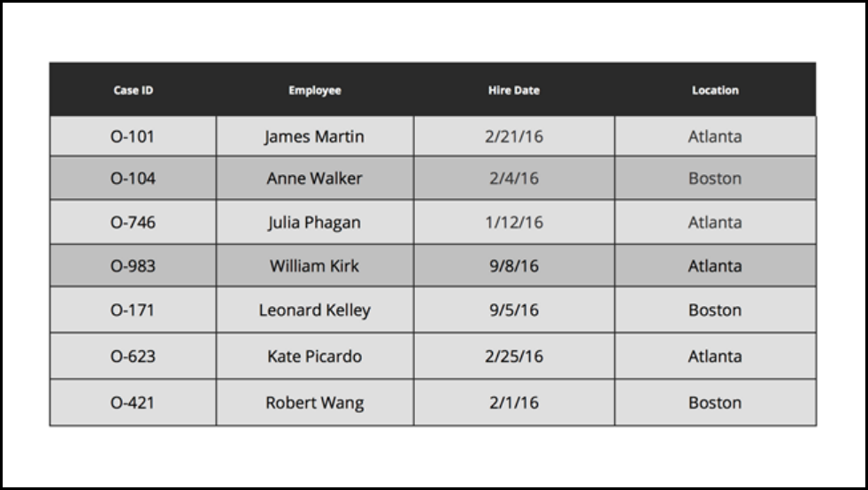Select the hire date 2/25/16 cell
The image size is (868, 490).
tap(513, 356)
